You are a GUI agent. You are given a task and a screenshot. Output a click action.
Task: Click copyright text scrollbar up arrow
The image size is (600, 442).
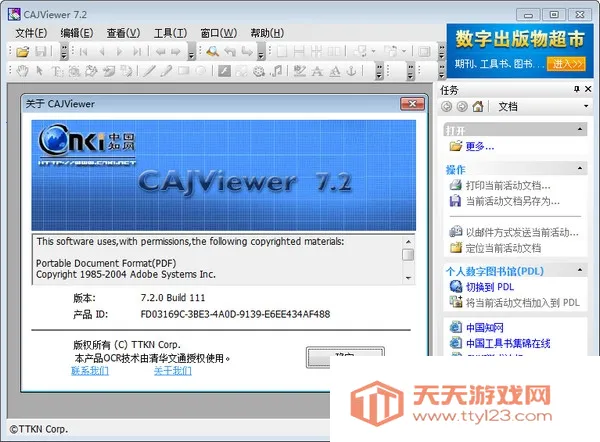pos(408,241)
